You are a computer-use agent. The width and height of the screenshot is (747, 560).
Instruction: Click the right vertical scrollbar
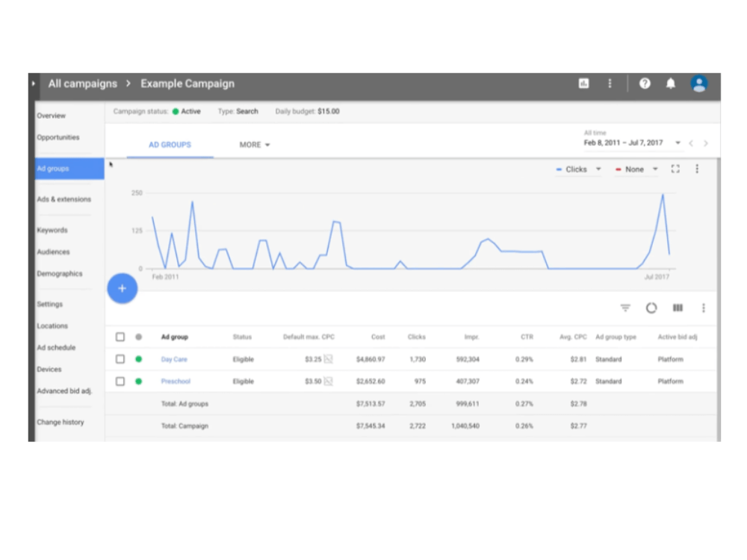pyautogui.click(x=719, y=300)
